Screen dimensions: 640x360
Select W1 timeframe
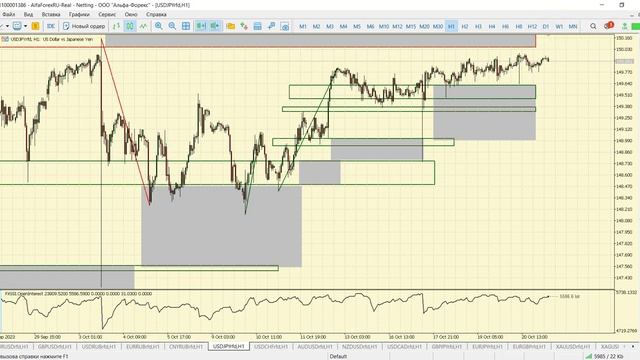[x=559, y=26]
